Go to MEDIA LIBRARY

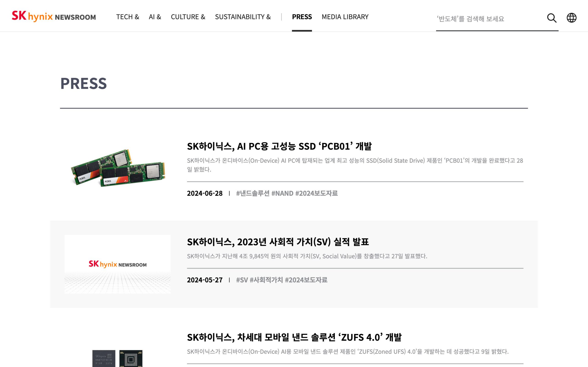(345, 17)
